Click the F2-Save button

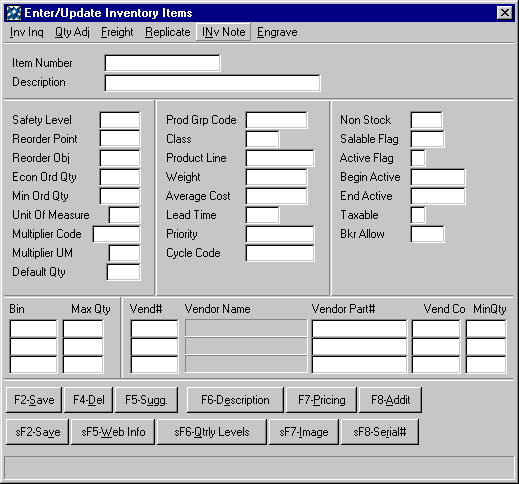[34, 400]
